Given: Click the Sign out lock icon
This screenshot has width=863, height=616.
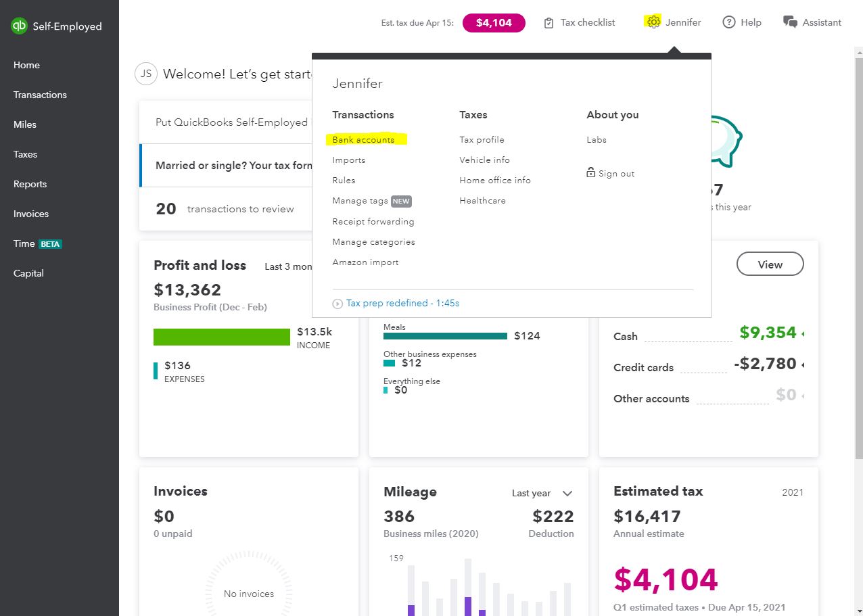Looking at the screenshot, I should (591, 173).
